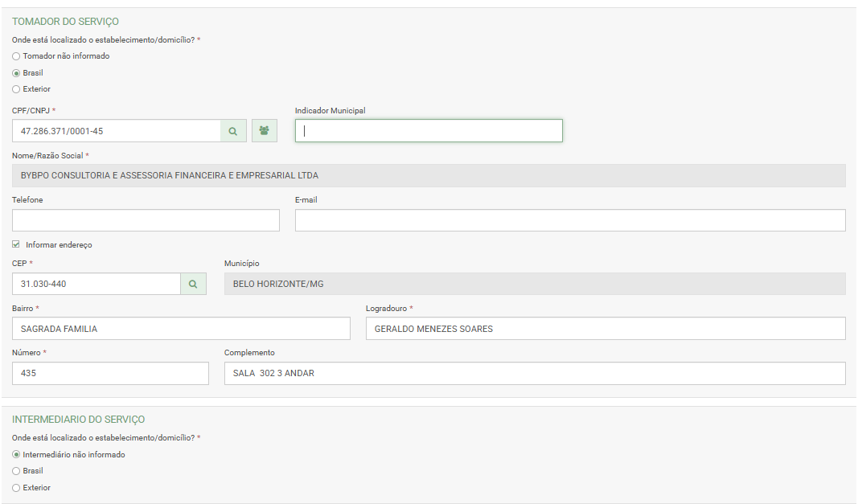Select Tomador não informado radio option
This screenshot has height=504, width=858.
16,56
